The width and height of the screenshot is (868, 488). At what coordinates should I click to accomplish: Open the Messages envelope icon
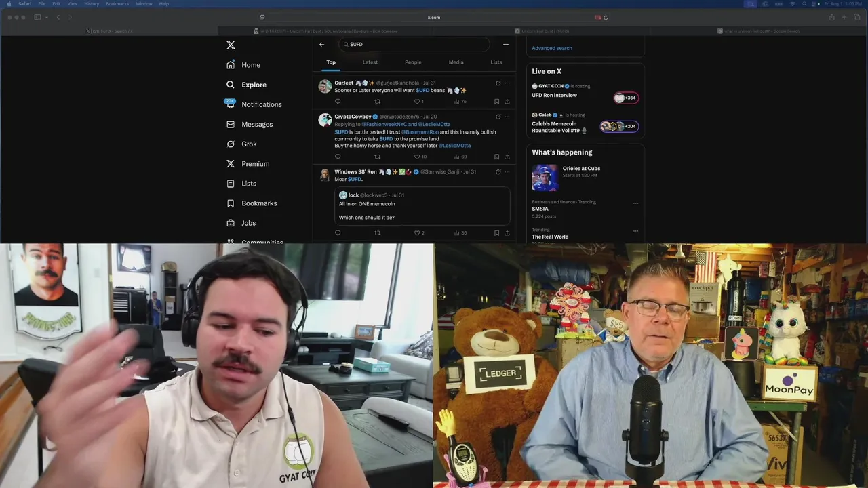pos(231,124)
